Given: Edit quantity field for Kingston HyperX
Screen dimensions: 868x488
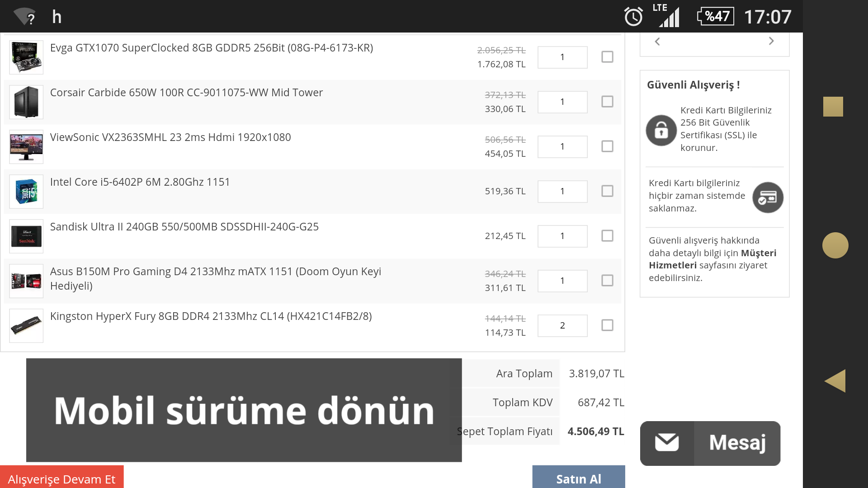Looking at the screenshot, I should [562, 326].
